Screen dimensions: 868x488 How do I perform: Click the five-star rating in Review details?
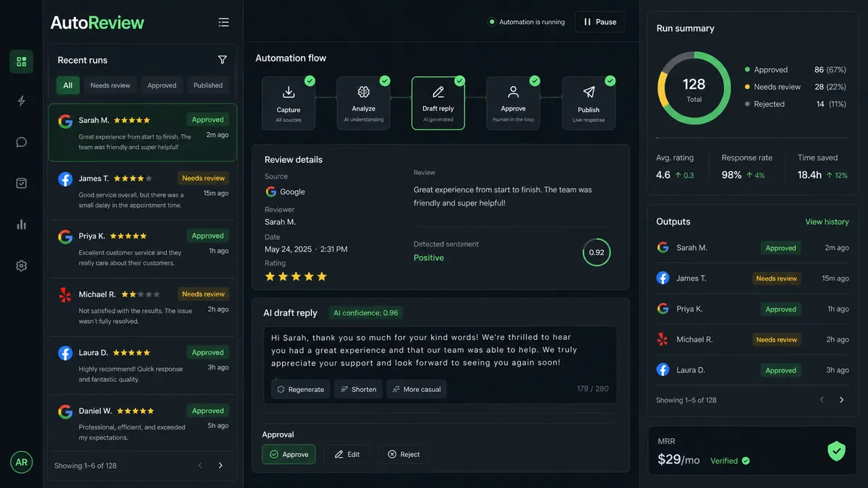(x=296, y=276)
